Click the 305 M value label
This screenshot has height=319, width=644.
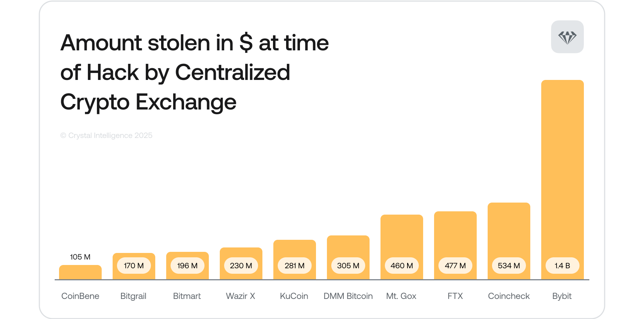click(x=348, y=266)
